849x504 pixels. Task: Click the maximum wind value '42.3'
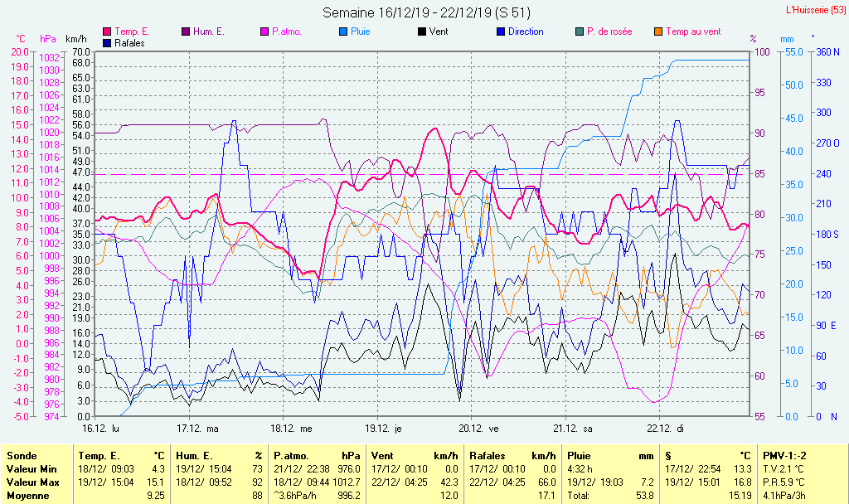pos(449,482)
